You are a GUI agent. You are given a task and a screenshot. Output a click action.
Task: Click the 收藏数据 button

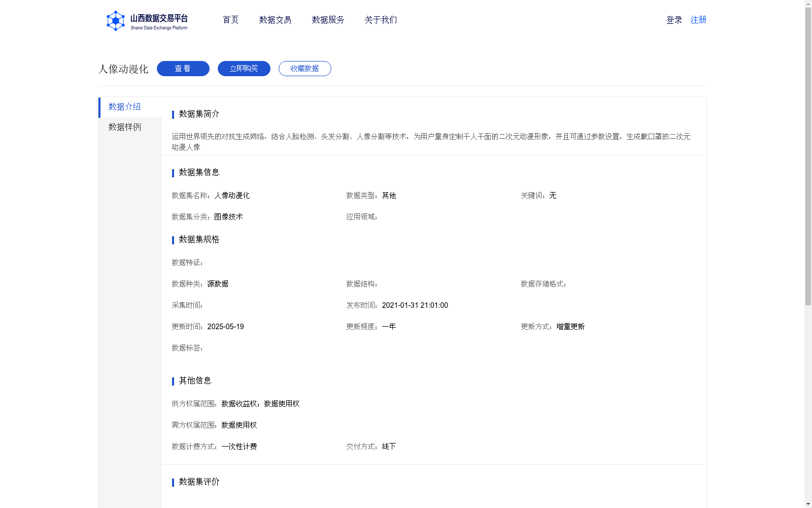pos(305,69)
